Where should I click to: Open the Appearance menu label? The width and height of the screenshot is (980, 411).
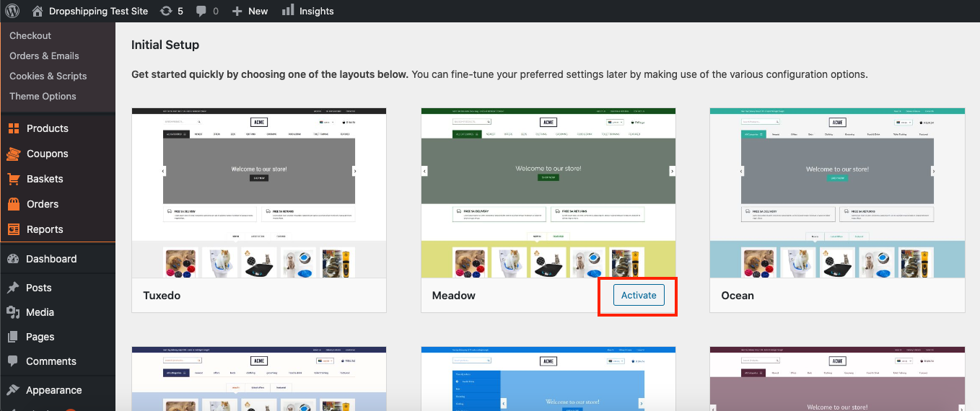tap(54, 390)
